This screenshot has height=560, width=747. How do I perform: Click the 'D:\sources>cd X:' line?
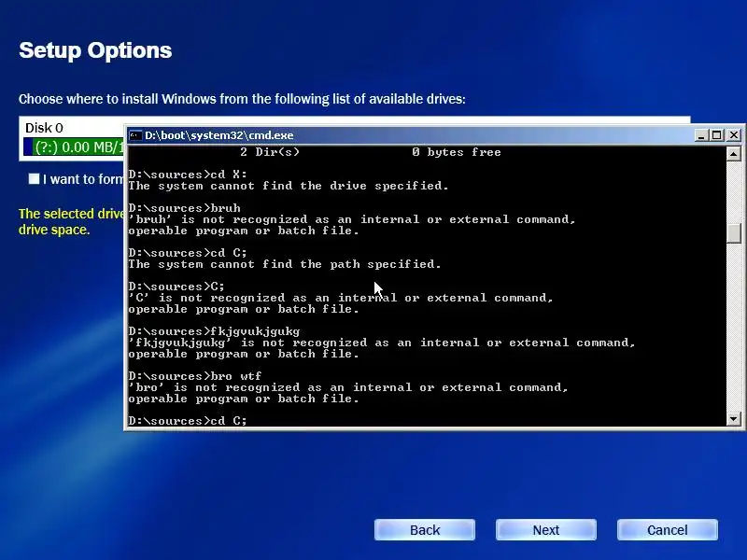tap(188, 175)
